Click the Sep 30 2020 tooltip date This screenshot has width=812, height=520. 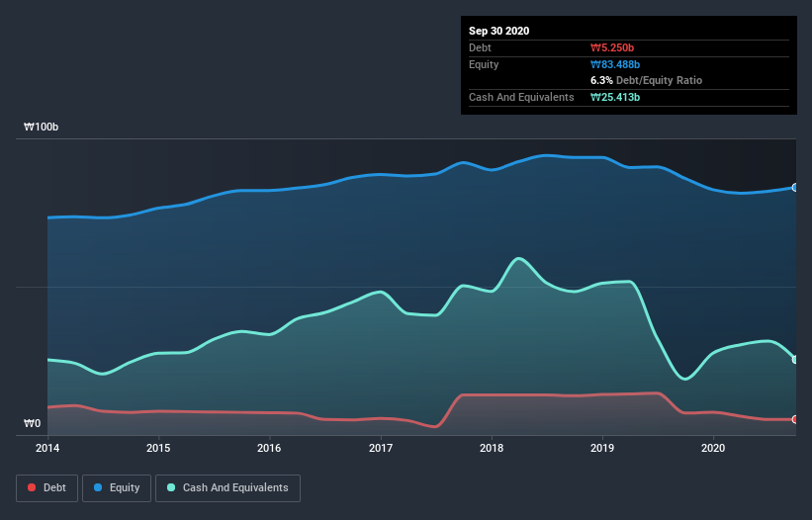498,31
